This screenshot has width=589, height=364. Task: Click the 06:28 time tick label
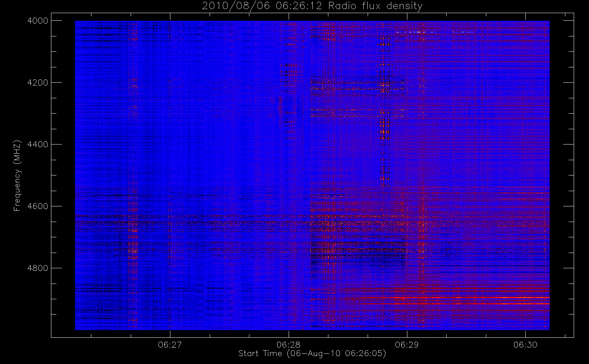click(x=288, y=345)
